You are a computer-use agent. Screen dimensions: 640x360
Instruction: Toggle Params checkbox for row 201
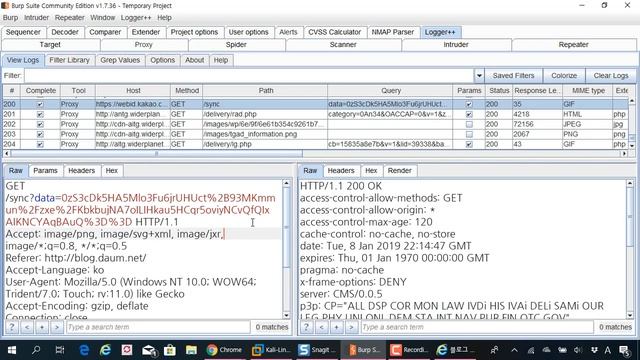click(x=469, y=114)
